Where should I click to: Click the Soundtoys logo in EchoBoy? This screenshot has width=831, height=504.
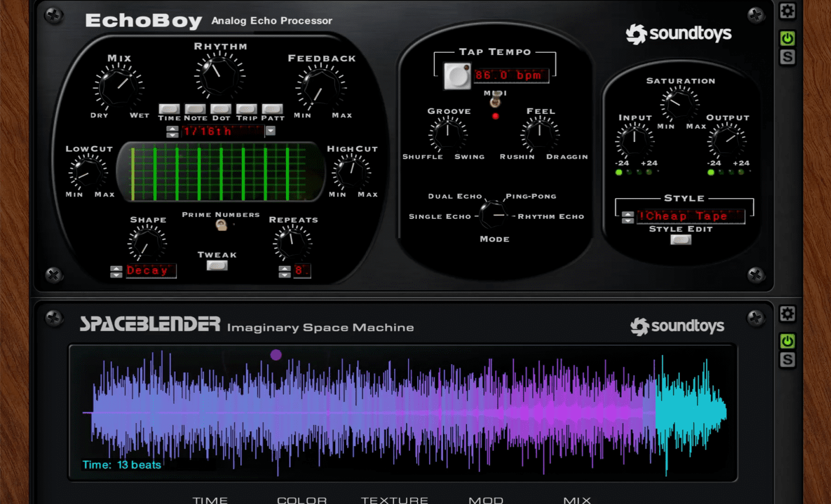pos(679,34)
